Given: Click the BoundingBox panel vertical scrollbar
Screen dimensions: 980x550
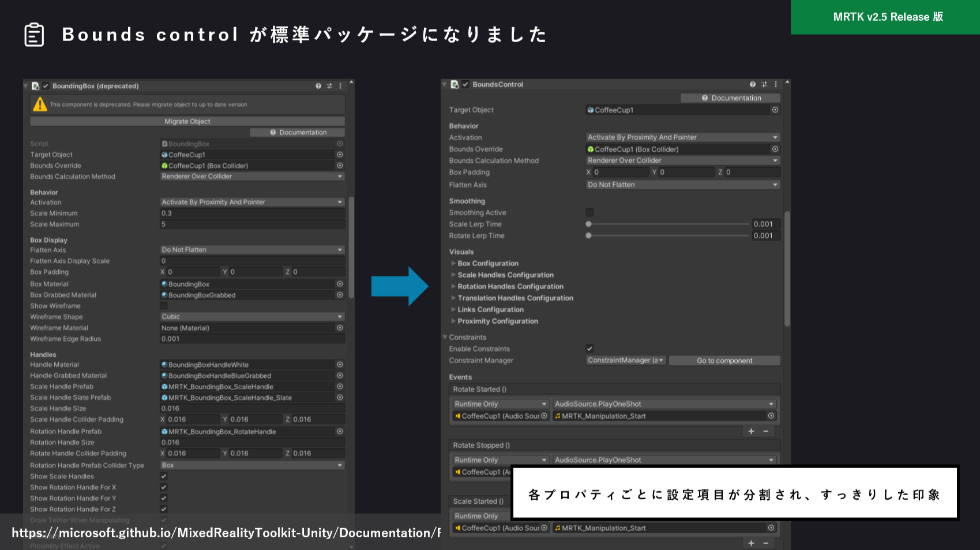Looking at the screenshot, I should (x=351, y=248).
